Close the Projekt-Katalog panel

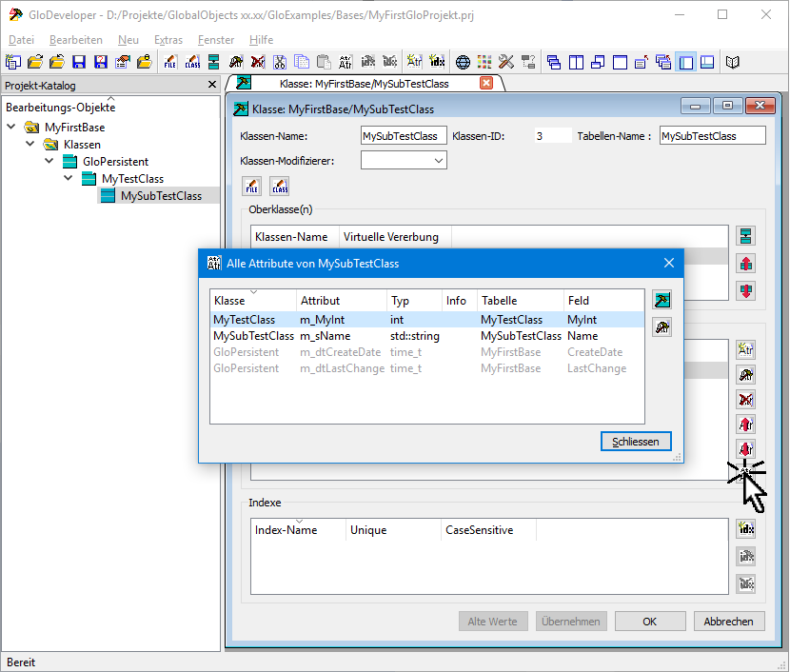tap(212, 85)
